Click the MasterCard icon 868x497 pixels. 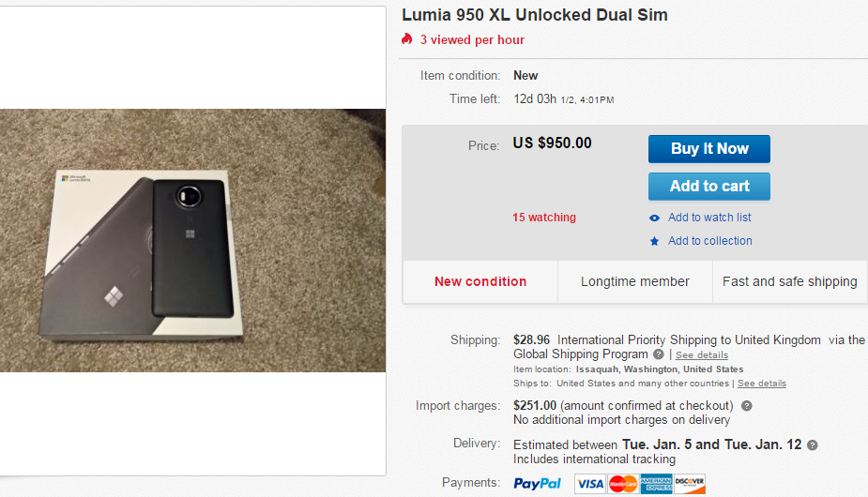[622, 484]
